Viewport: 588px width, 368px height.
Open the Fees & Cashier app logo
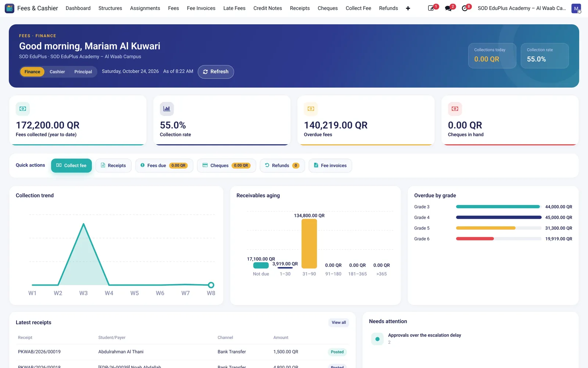pyautogui.click(x=10, y=8)
